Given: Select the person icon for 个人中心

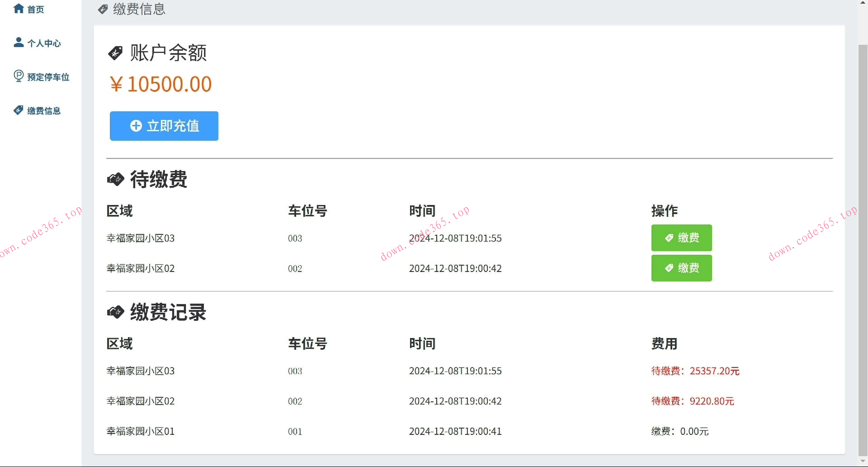Looking at the screenshot, I should 18,42.
